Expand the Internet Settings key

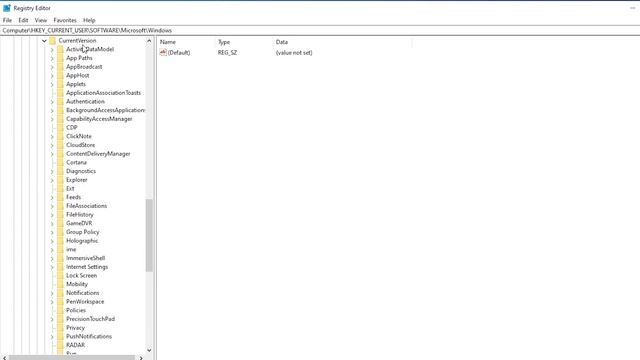[x=52, y=267]
